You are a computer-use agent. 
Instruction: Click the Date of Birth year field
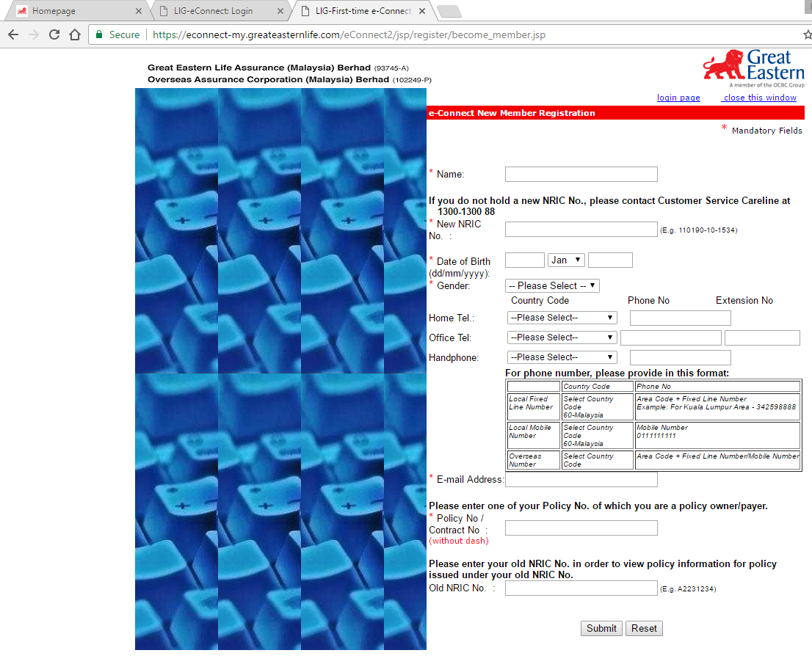pos(610,260)
